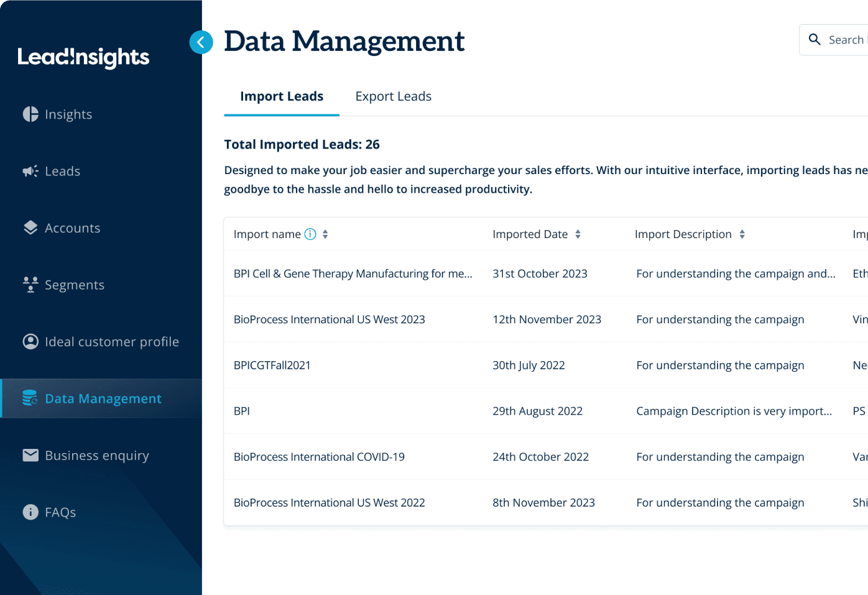Click the Insights pie chart icon
This screenshot has width=868, height=595.
pos(30,114)
